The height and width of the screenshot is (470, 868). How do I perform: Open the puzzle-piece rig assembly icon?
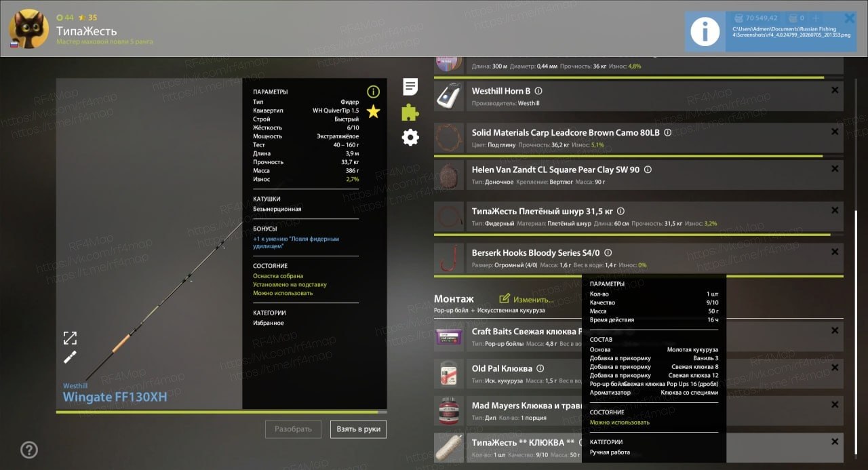[410, 112]
